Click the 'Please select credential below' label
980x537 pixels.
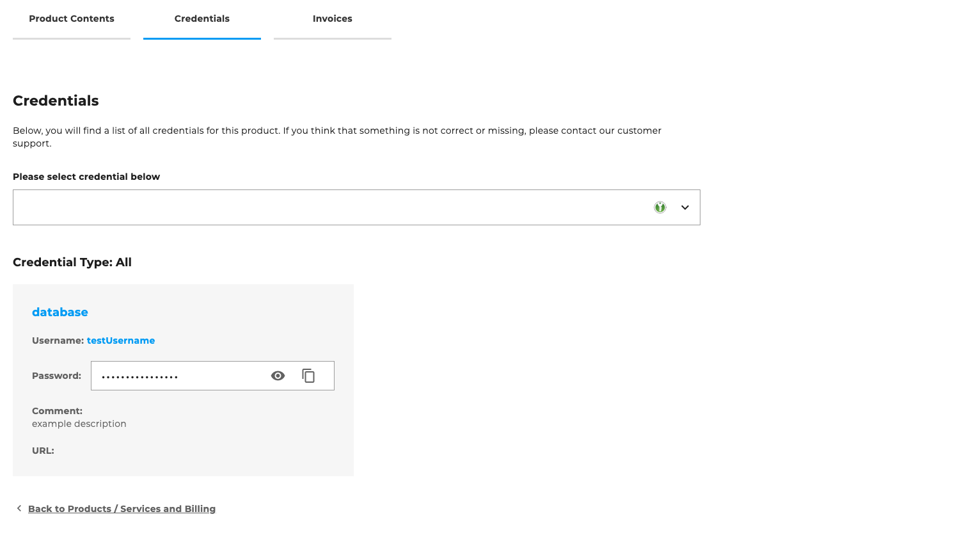[86, 177]
